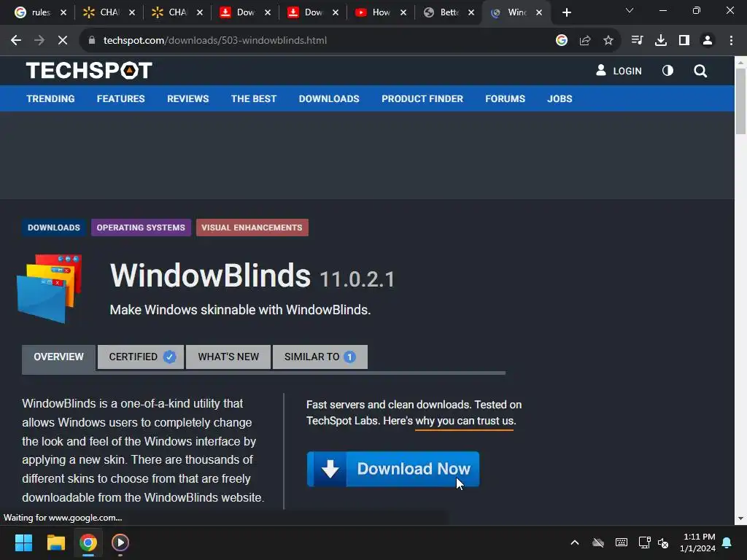
Task: Open REVIEWS in the navigation bar
Action: [x=187, y=98]
